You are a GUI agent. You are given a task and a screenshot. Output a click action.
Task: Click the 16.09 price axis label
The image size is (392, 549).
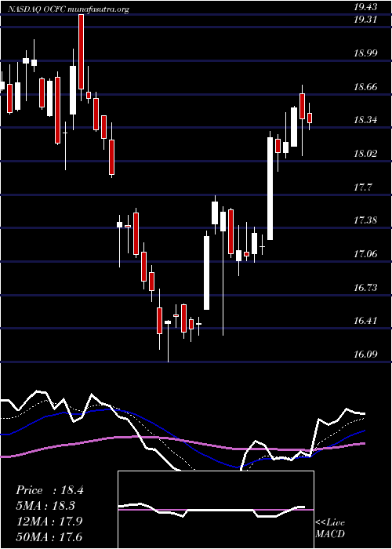365,354
